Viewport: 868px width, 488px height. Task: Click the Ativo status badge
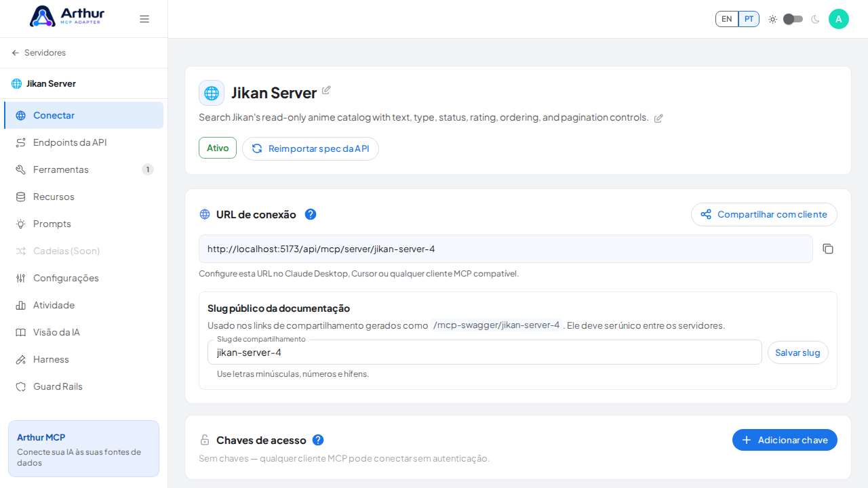tap(218, 148)
